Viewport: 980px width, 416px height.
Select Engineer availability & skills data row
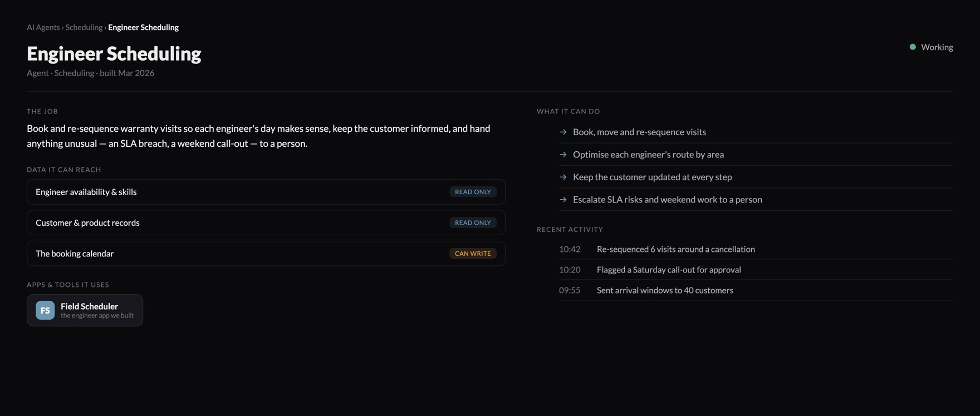pyautogui.click(x=266, y=192)
